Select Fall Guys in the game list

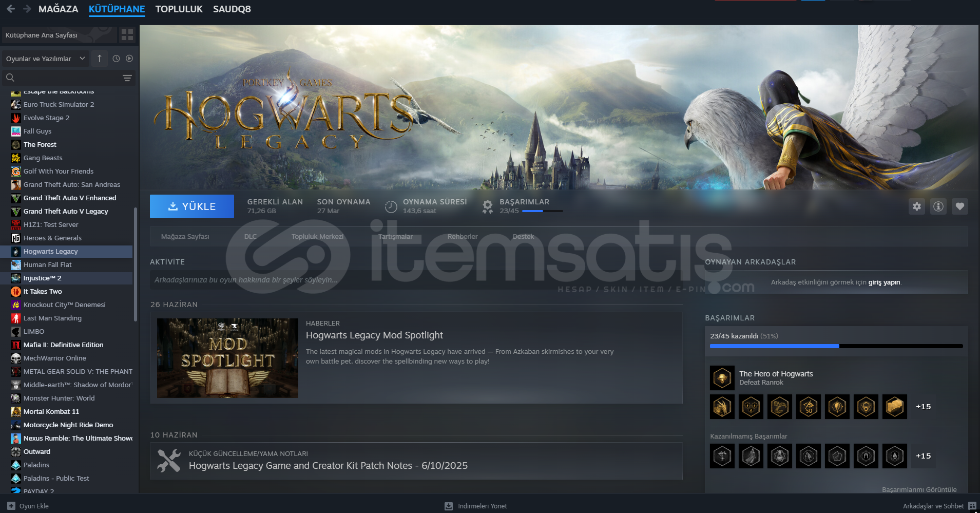pyautogui.click(x=37, y=131)
